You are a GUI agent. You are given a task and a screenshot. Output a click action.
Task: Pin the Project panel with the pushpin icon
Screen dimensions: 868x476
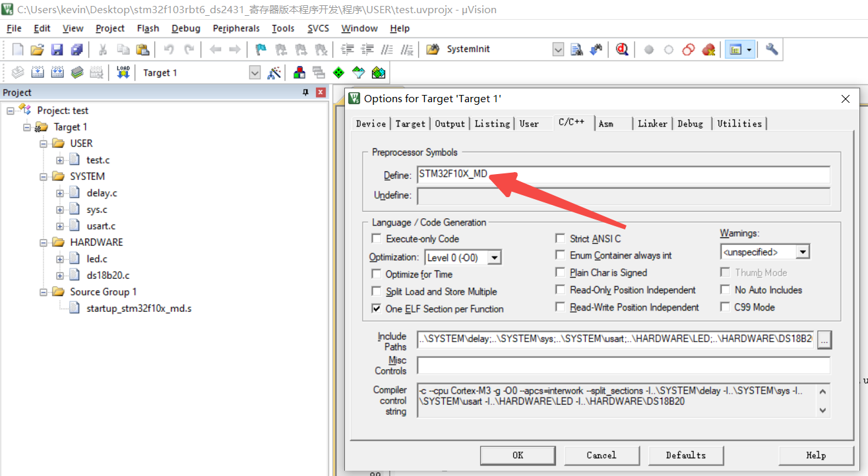(305, 92)
